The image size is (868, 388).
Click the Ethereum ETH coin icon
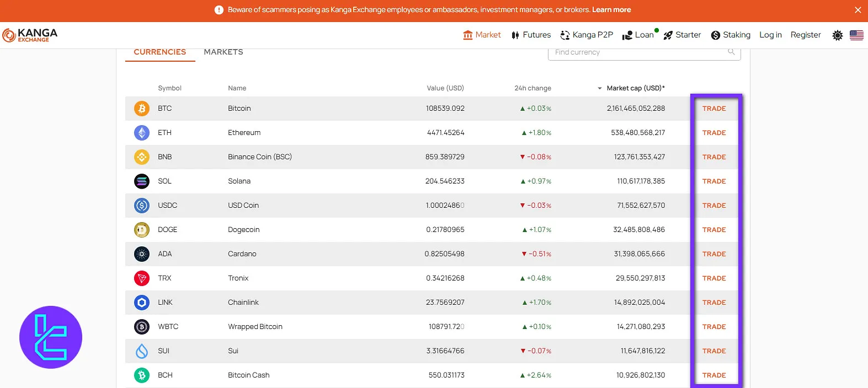click(x=142, y=133)
